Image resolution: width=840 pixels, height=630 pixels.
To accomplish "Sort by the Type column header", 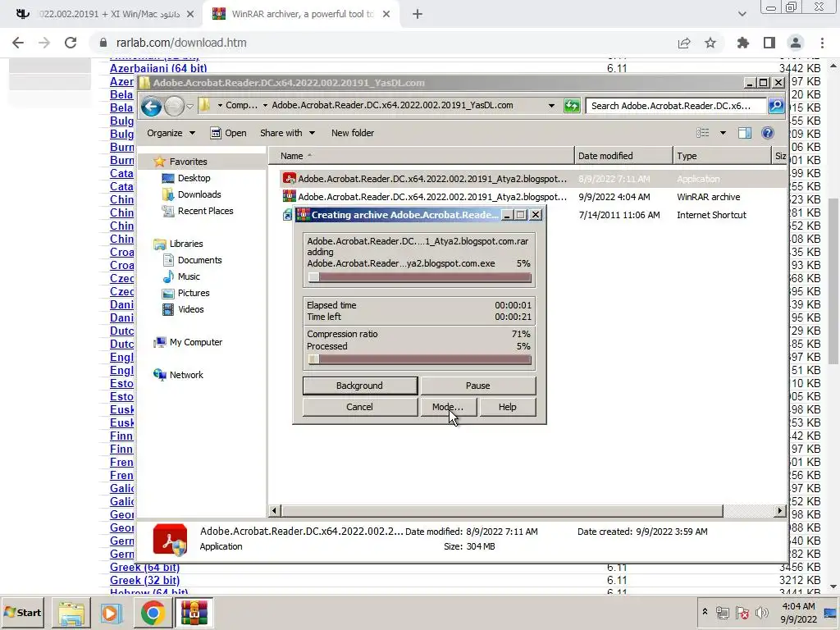I will coord(722,156).
